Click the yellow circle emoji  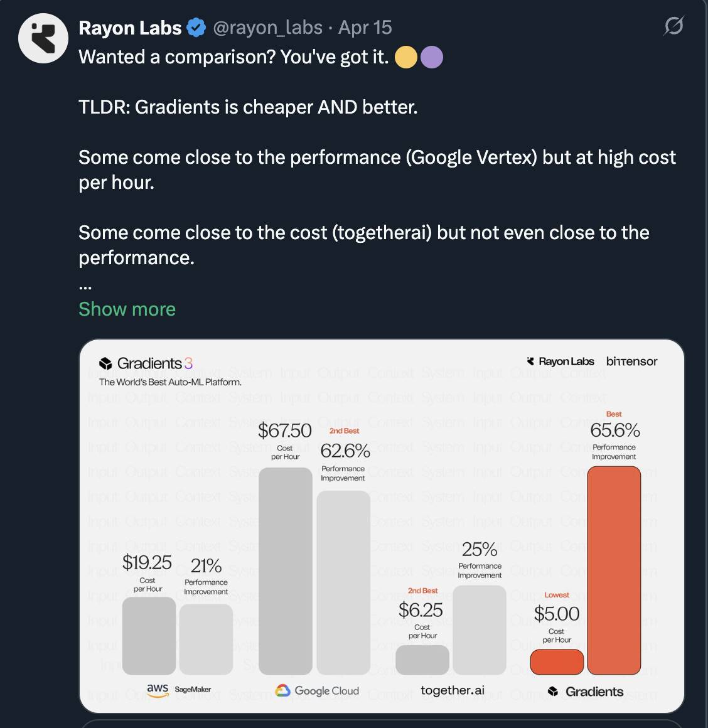(405, 57)
